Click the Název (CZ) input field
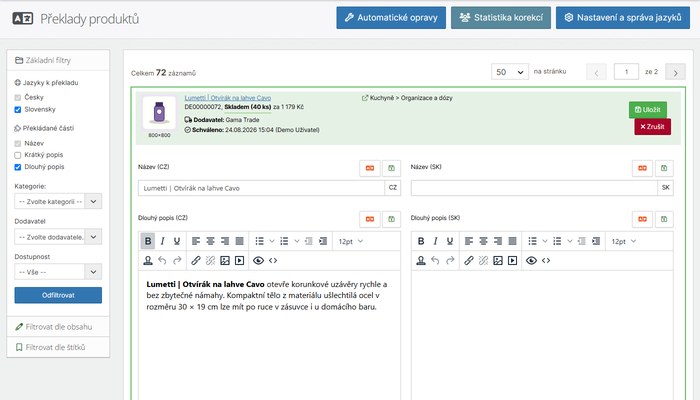700x400 pixels. click(261, 188)
